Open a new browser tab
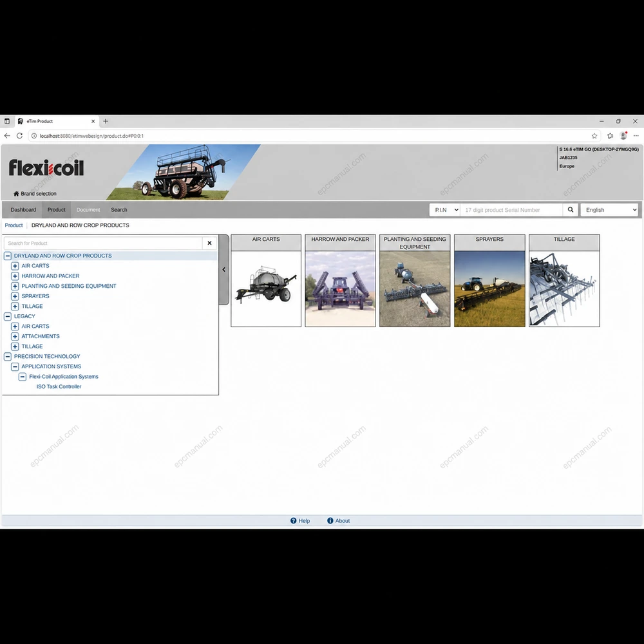The image size is (644, 644). click(x=106, y=121)
